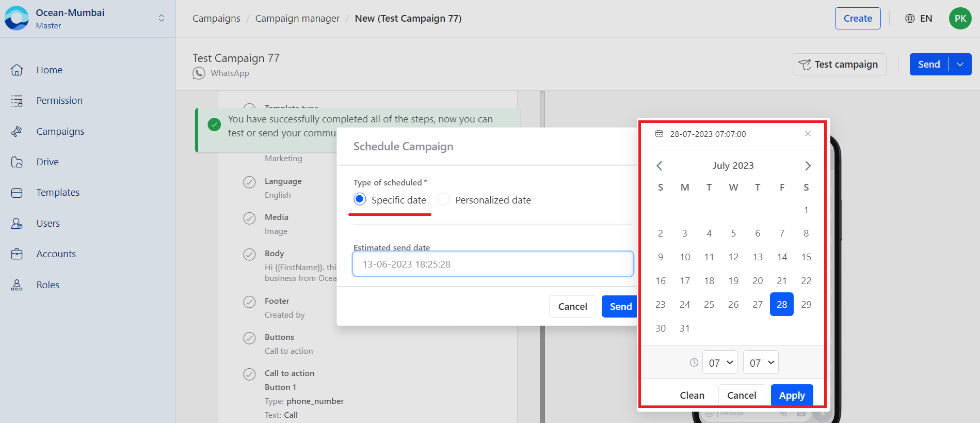Open the minute dropdown showing 07
980x423 pixels.
click(x=761, y=363)
